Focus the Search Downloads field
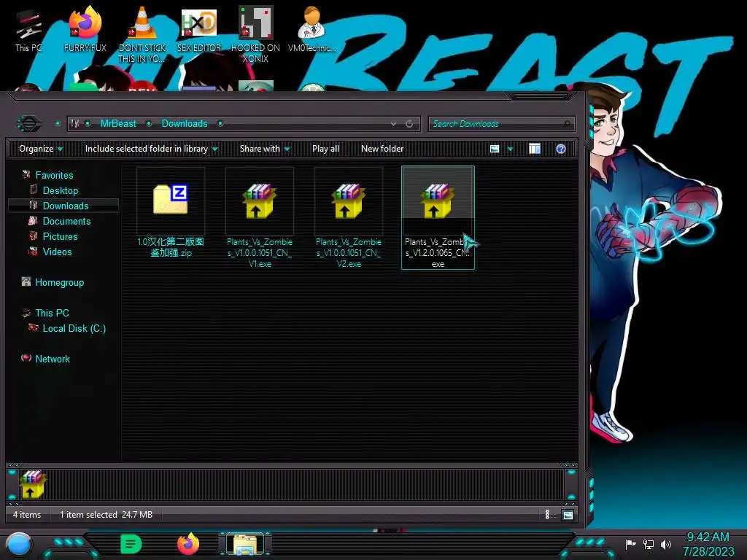 pyautogui.click(x=501, y=124)
